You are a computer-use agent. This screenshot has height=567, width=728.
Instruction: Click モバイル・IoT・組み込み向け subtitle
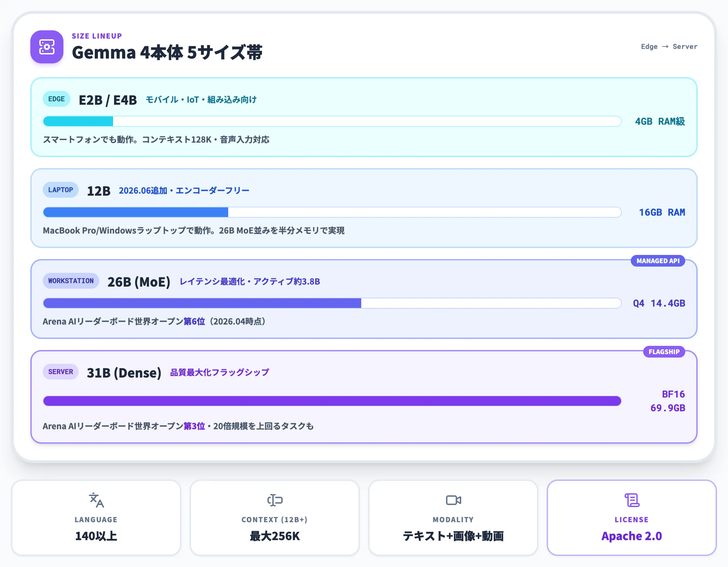tap(201, 100)
